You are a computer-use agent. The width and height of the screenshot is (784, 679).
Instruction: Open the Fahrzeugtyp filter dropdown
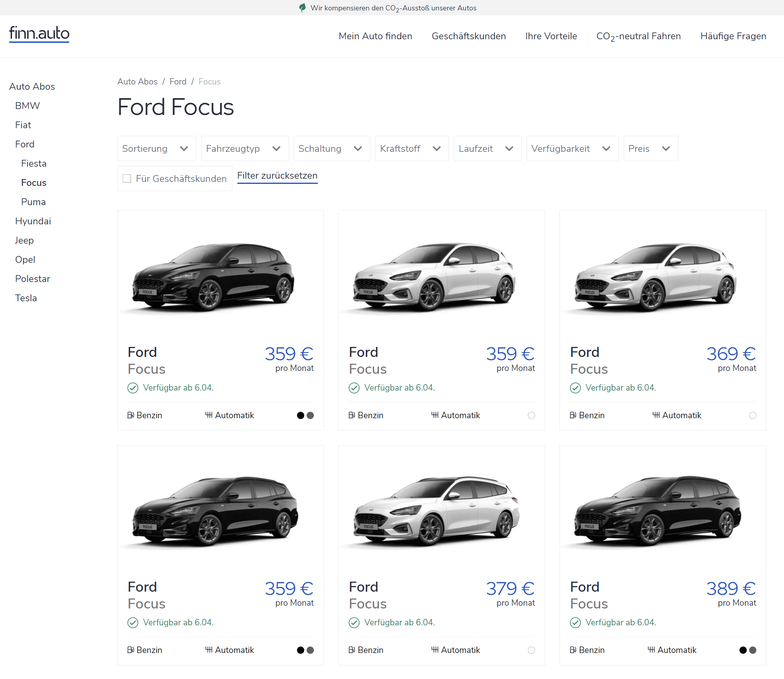click(x=245, y=149)
